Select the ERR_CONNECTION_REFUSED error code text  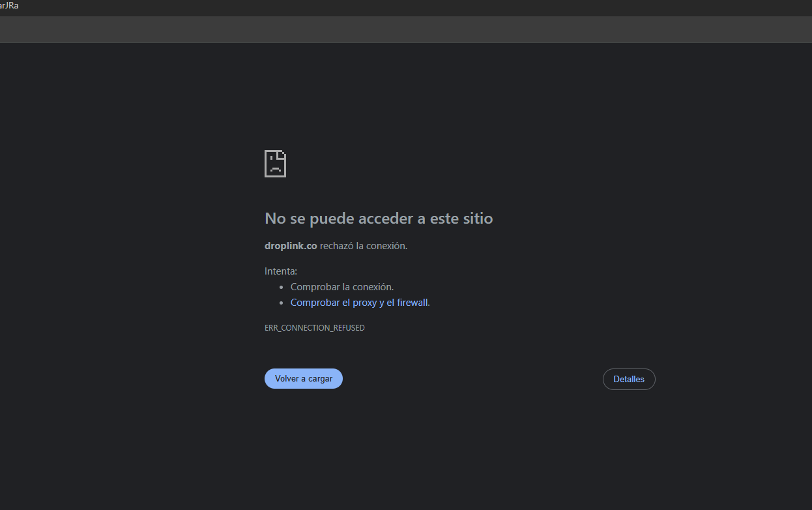(315, 328)
